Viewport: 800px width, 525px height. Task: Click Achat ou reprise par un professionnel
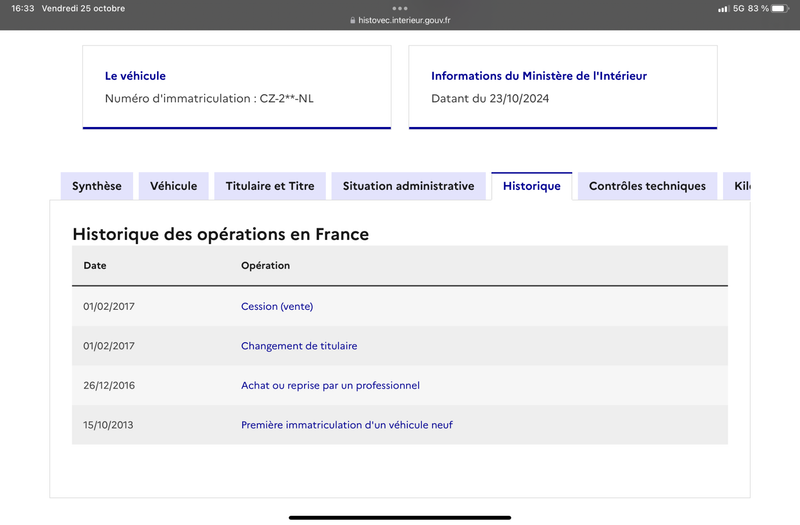[x=330, y=385]
